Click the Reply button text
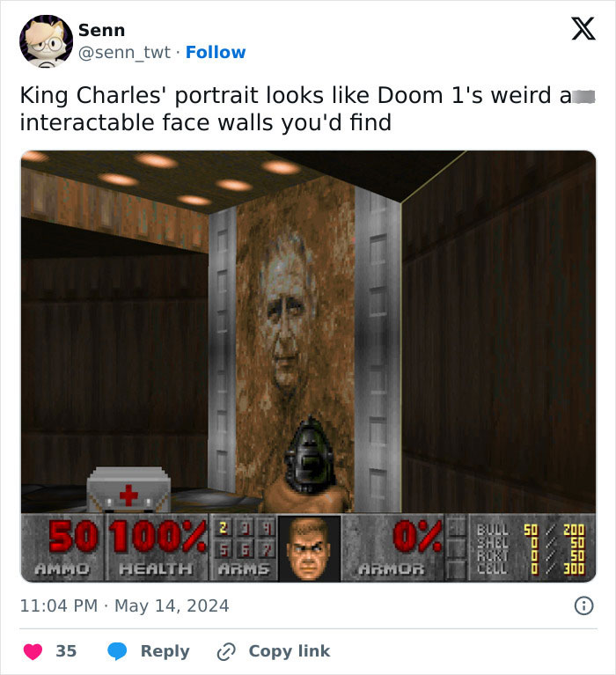616x675 pixels. pos(165,651)
